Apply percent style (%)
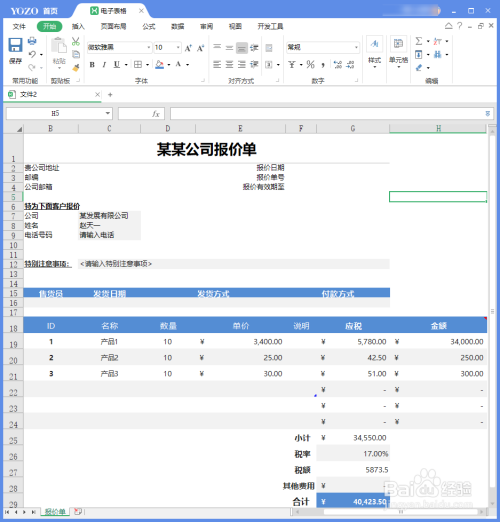 [x=310, y=64]
